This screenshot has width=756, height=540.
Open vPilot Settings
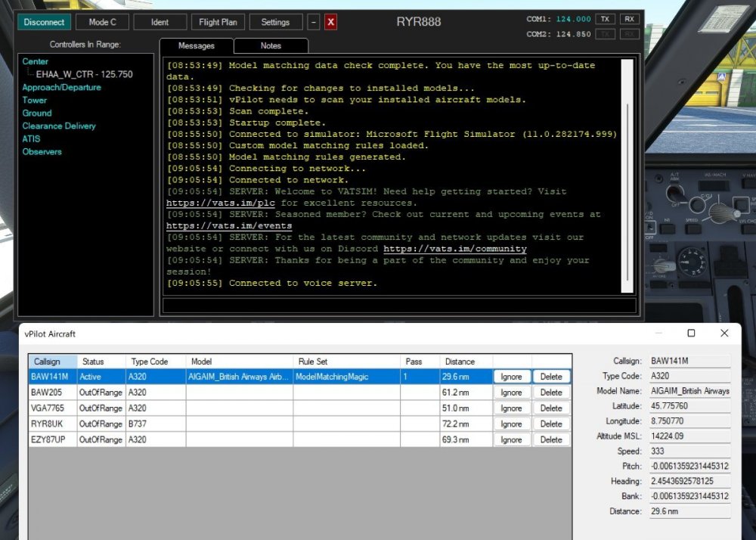tap(275, 22)
